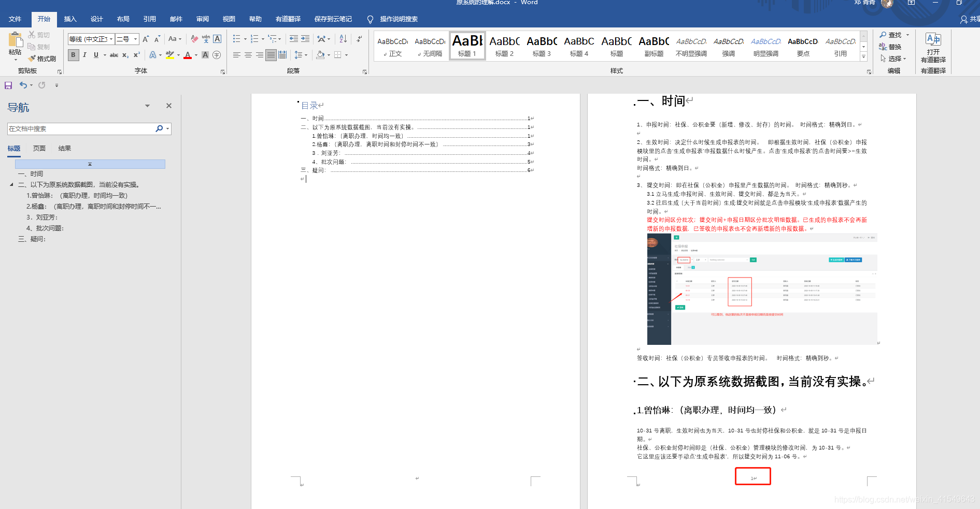980x509 pixels.
Task: Clear all formatting with the eraser icon
Action: click(x=194, y=39)
